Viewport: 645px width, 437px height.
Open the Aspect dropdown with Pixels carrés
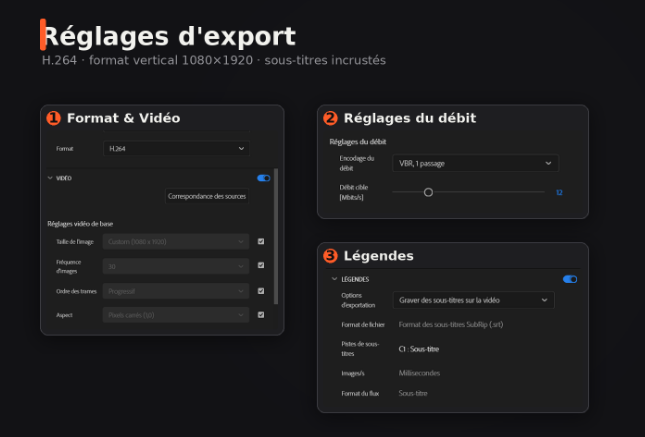176,315
